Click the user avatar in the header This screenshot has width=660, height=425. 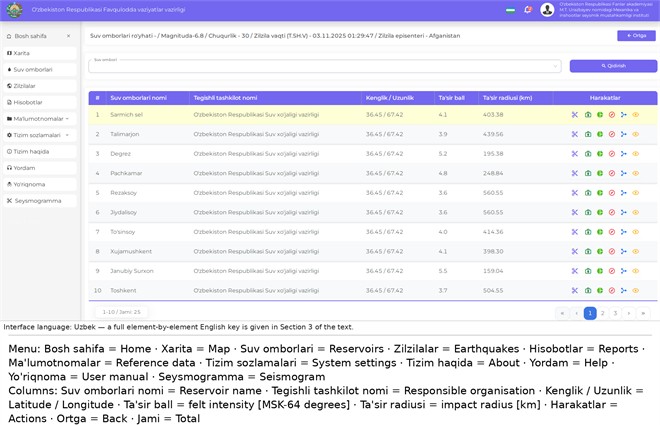(x=547, y=10)
